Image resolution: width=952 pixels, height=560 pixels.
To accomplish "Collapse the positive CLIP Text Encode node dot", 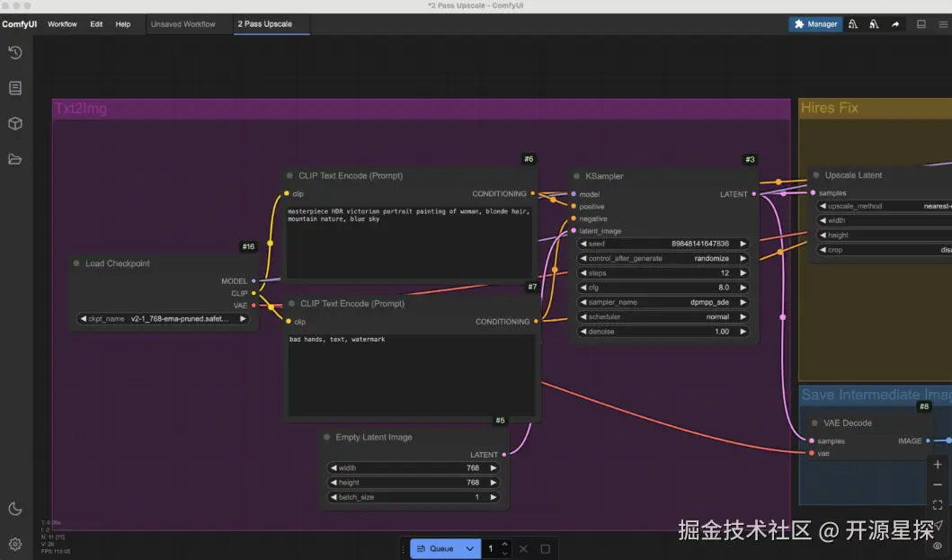I will [x=289, y=175].
